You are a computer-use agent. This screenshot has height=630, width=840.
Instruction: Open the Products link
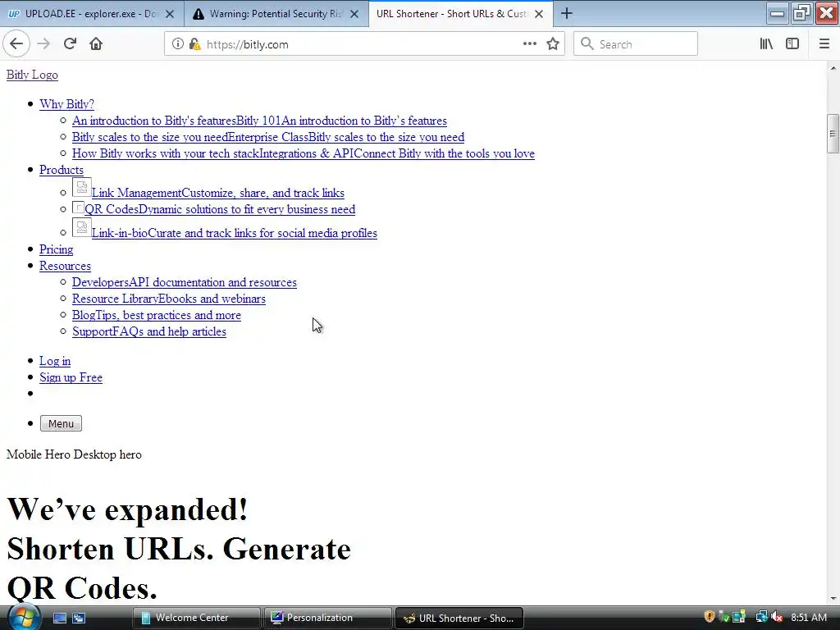(62, 170)
